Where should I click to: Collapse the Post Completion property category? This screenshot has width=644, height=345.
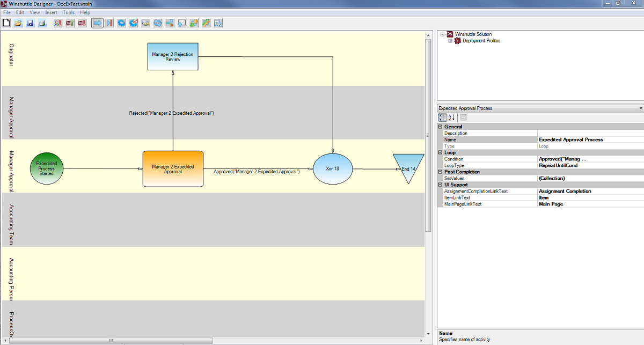tap(441, 172)
